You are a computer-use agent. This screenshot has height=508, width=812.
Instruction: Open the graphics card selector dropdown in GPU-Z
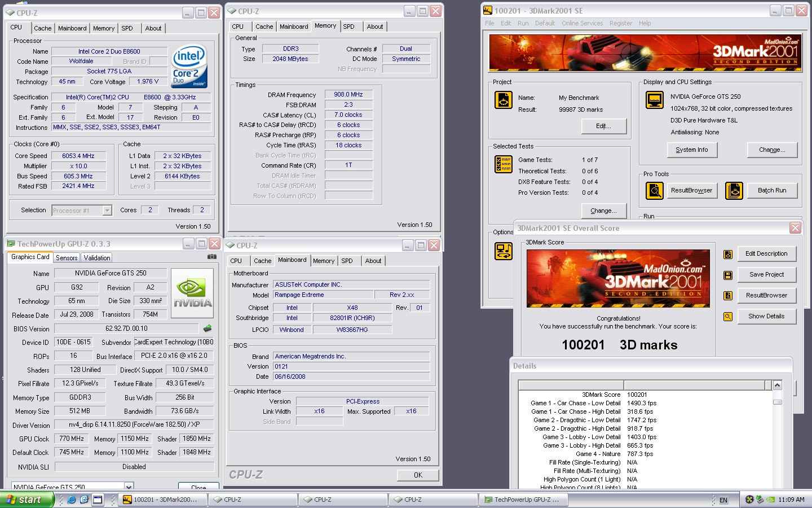(129, 487)
